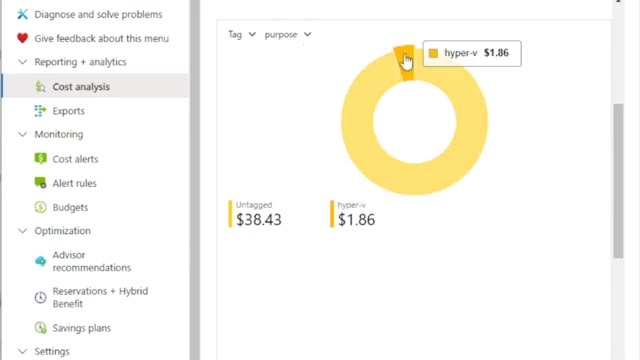Open Cost alerts page
This screenshot has width=640, height=360.
click(75, 159)
